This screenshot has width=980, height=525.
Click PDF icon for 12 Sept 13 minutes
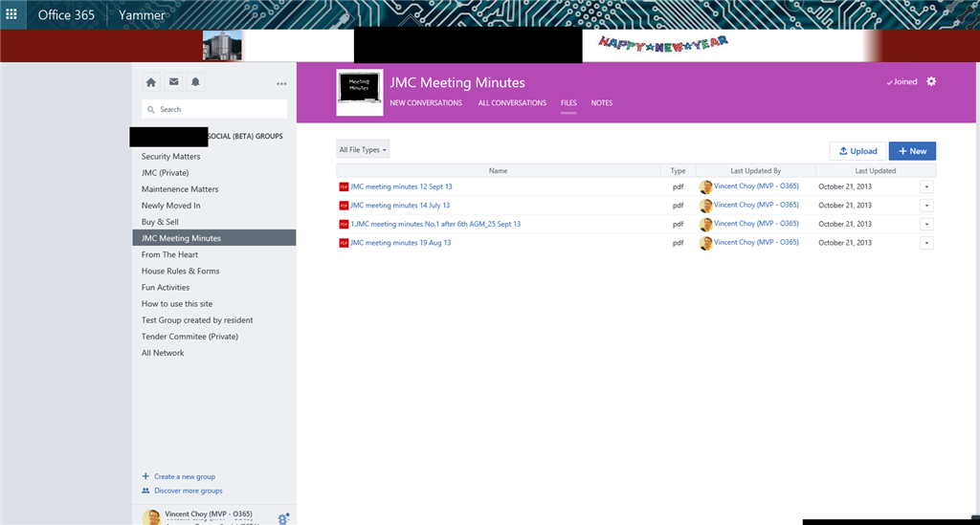tap(344, 186)
